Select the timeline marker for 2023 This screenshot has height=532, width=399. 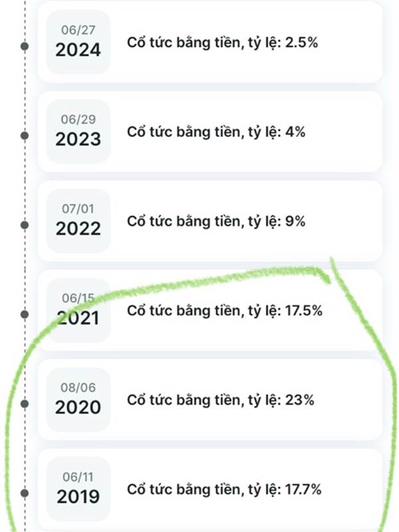pyautogui.click(x=25, y=136)
